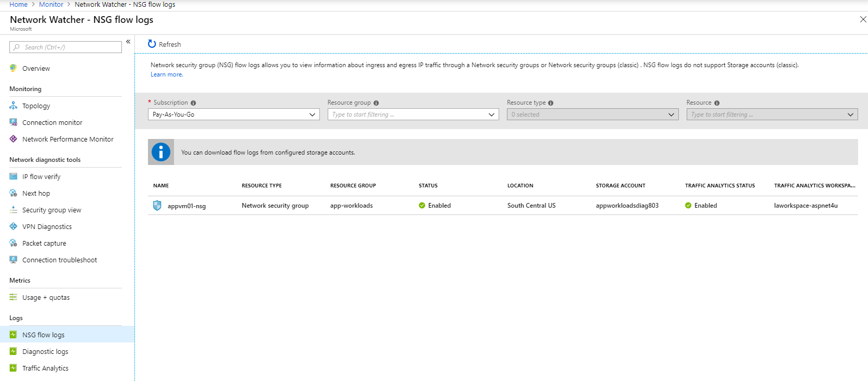
Task: Close the Network Watcher blade
Action: [x=863, y=19]
